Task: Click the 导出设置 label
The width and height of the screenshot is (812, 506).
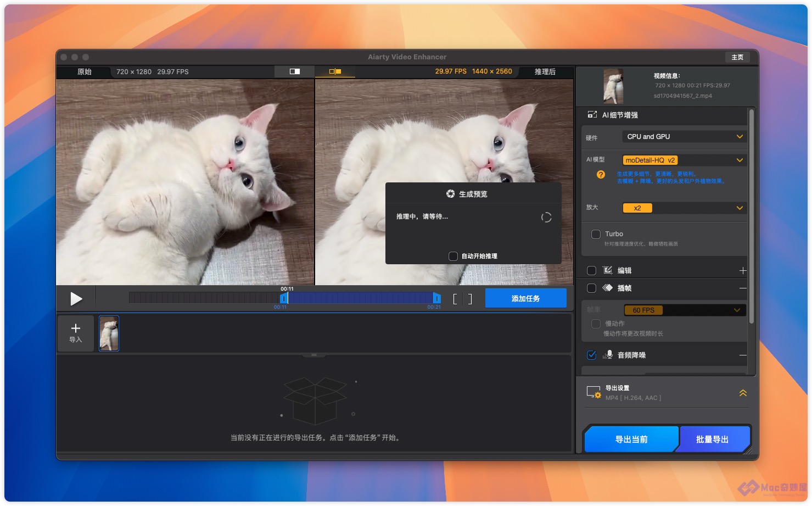Action: click(x=617, y=388)
